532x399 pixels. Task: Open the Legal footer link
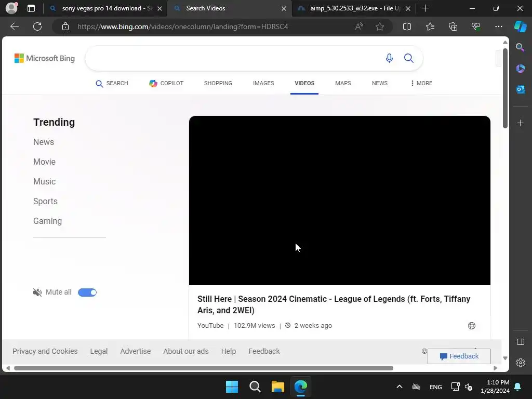click(99, 351)
